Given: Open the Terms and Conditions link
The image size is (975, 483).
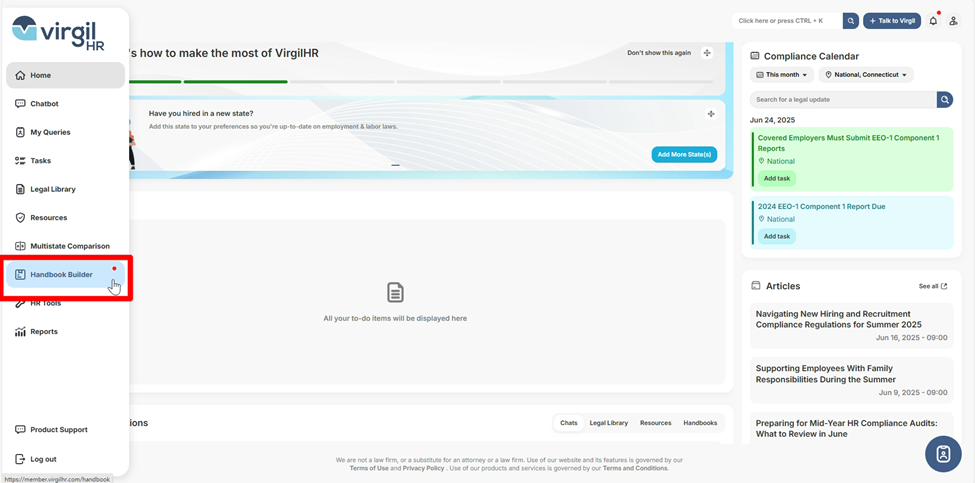Looking at the screenshot, I should 635,468.
